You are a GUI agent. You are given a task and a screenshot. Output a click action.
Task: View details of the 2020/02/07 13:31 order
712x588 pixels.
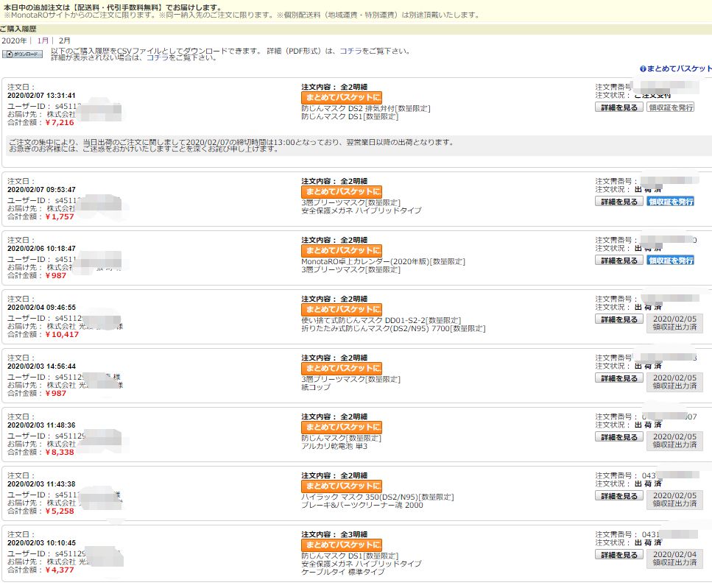(x=618, y=107)
